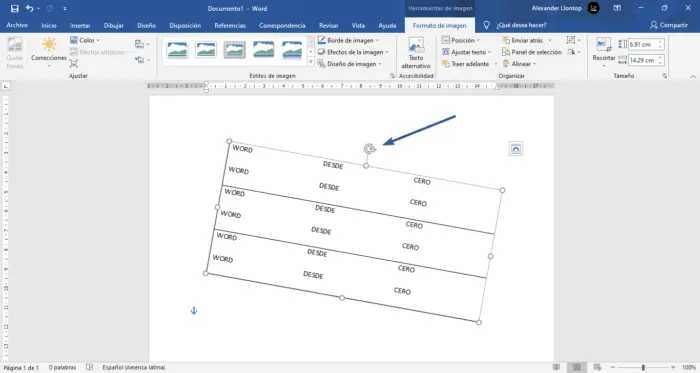Collapse the ribbon with the chevron

coord(693,77)
